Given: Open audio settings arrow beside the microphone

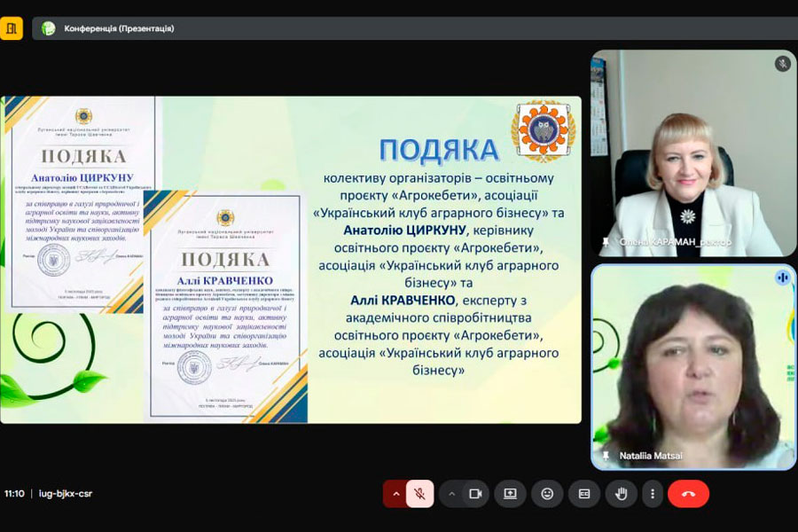Looking at the screenshot, I should pyautogui.click(x=396, y=494).
